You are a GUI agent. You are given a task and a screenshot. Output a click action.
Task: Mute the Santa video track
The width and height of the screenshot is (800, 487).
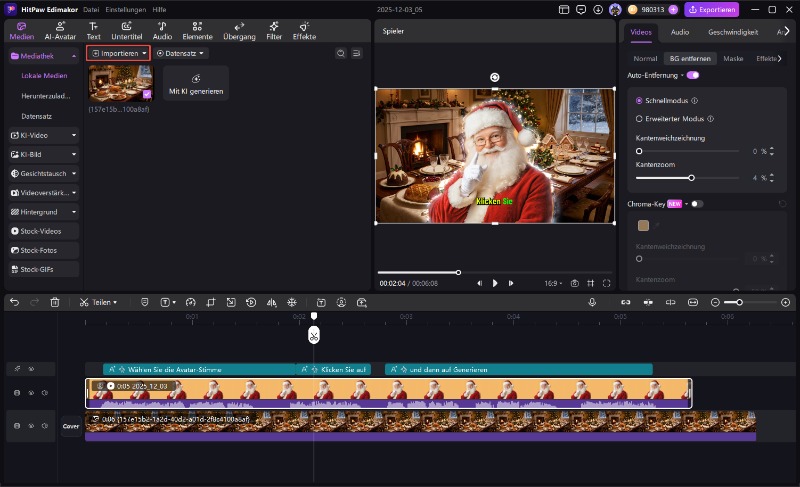tap(45, 393)
